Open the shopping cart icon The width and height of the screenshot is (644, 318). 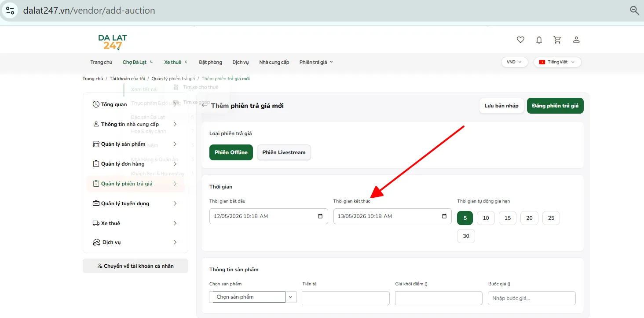pos(557,40)
